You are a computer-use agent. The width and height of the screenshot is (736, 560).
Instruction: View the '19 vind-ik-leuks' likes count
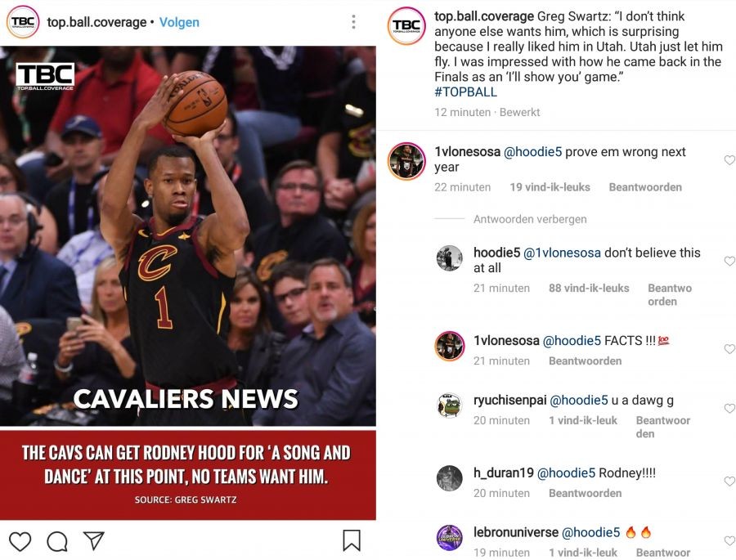(x=550, y=187)
